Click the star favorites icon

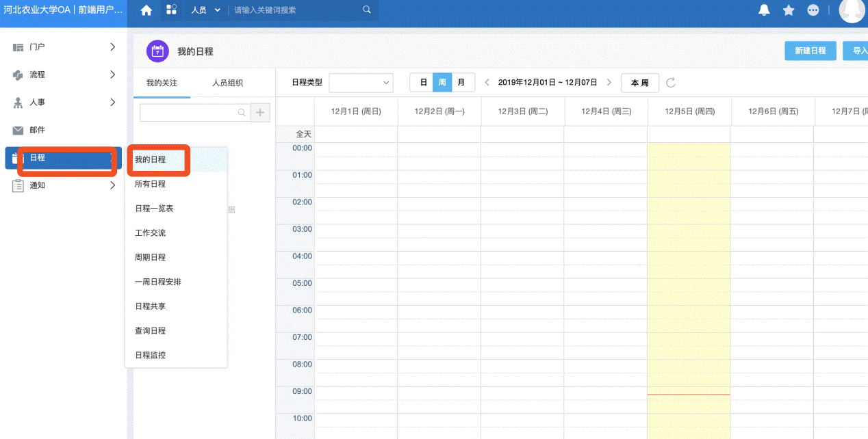point(788,10)
